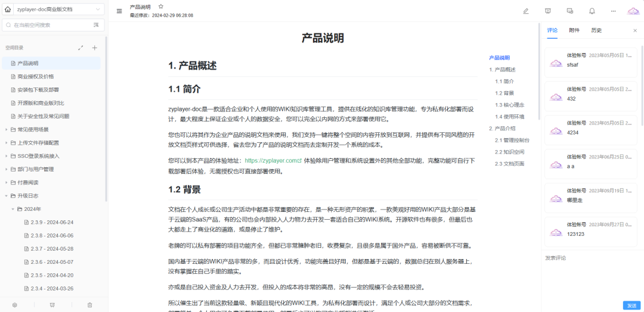Expand the 常见使用场景 folder
The image size is (644, 312).
click(6, 130)
